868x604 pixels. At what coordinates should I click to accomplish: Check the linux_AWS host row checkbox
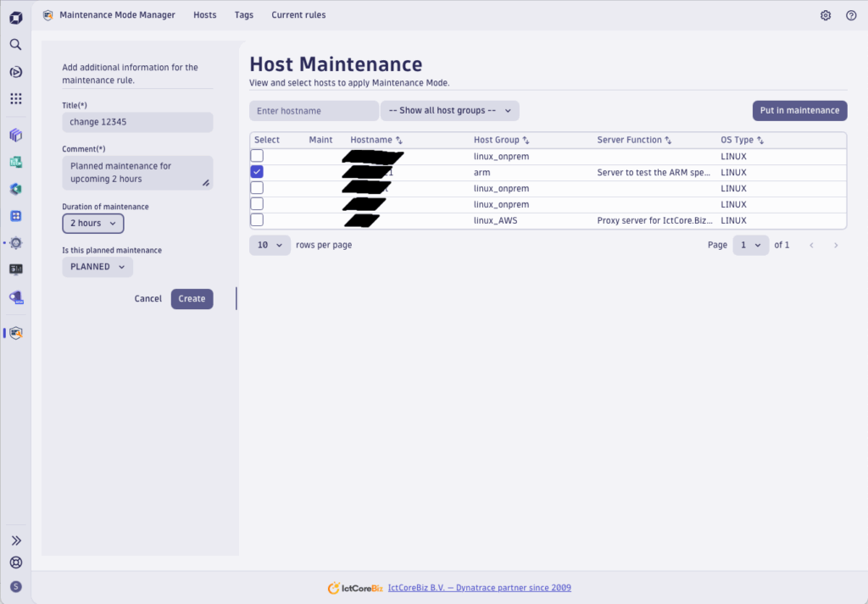(257, 220)
